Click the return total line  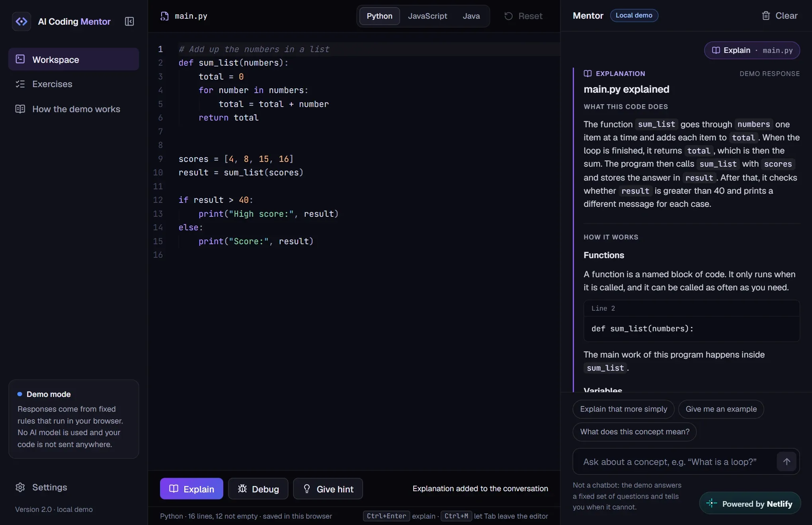228,118
